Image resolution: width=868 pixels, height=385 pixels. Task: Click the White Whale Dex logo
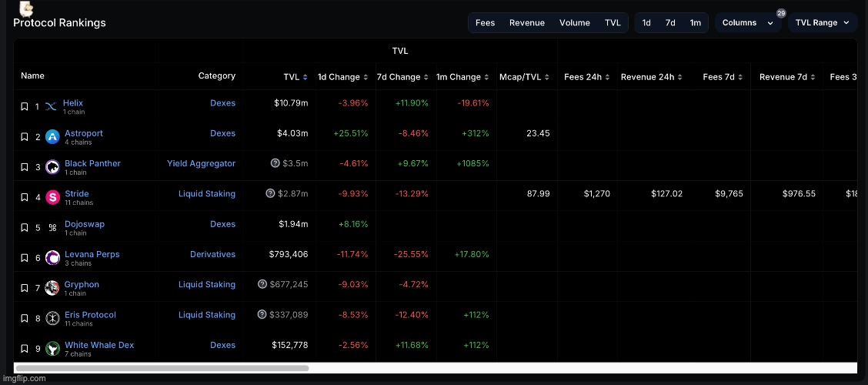point(52,349)
